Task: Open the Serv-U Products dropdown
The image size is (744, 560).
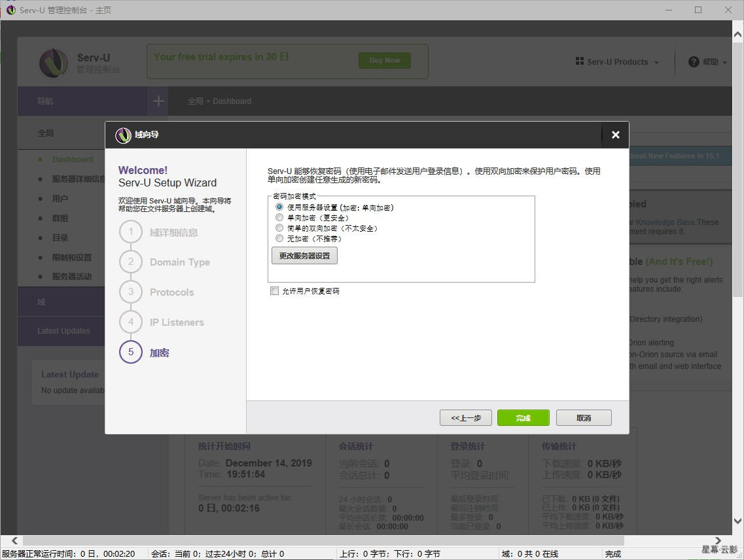Action: (x=617, y=62)
